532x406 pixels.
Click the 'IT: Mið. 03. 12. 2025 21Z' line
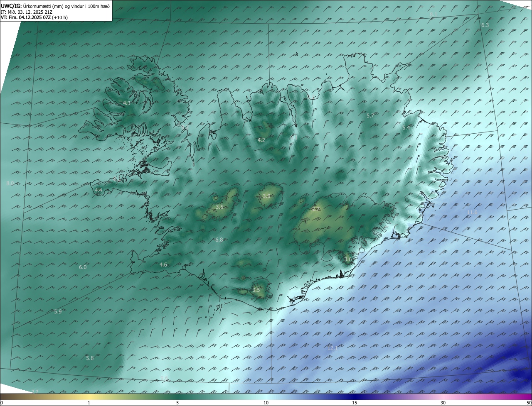[26, 12]
